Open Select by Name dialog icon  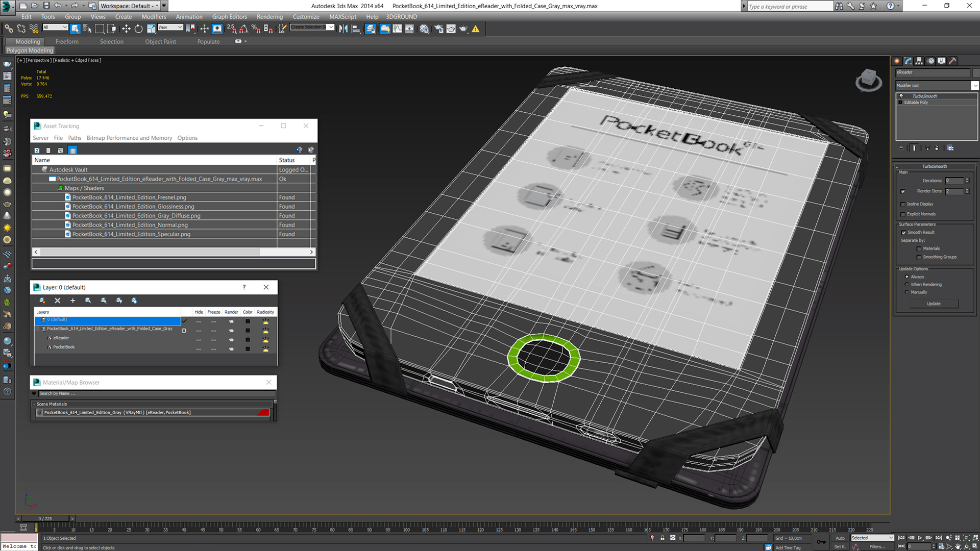pos(87,29)
